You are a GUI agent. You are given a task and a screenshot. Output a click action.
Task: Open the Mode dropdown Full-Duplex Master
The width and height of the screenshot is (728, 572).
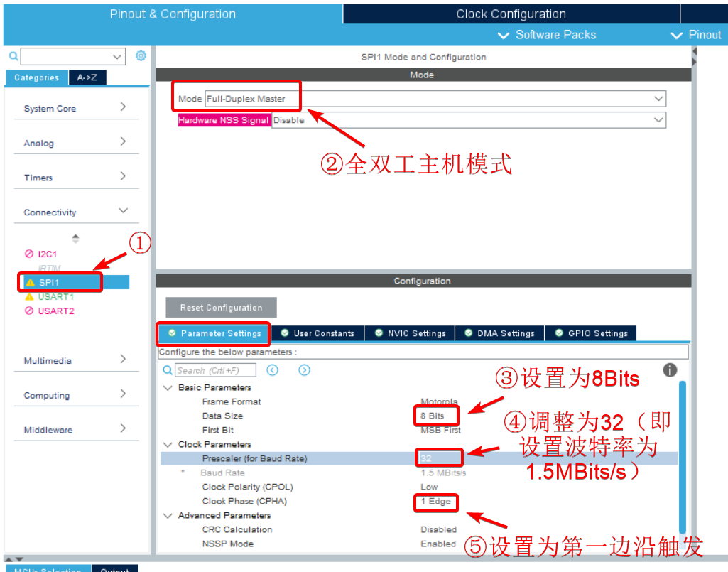click(x=435, y=99)
